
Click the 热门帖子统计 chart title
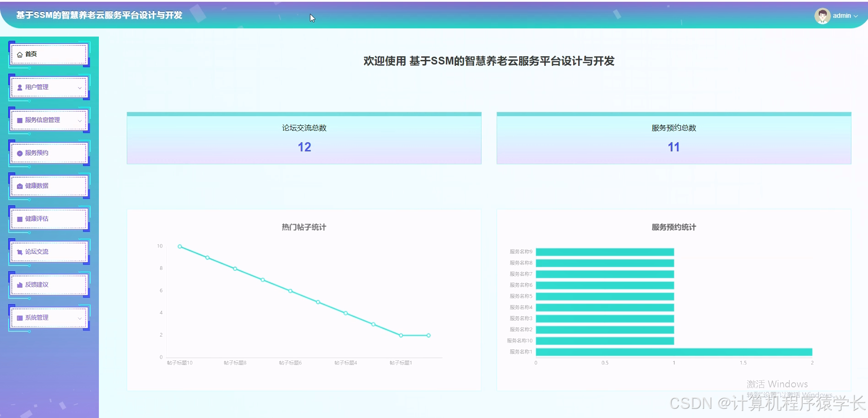click(304, 227)
